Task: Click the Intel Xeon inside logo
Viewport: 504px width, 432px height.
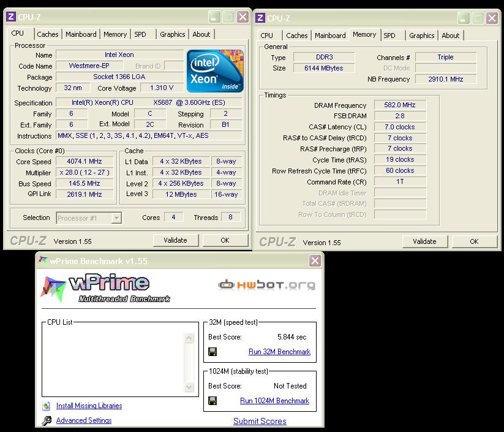Action: (x=216, y=70)
